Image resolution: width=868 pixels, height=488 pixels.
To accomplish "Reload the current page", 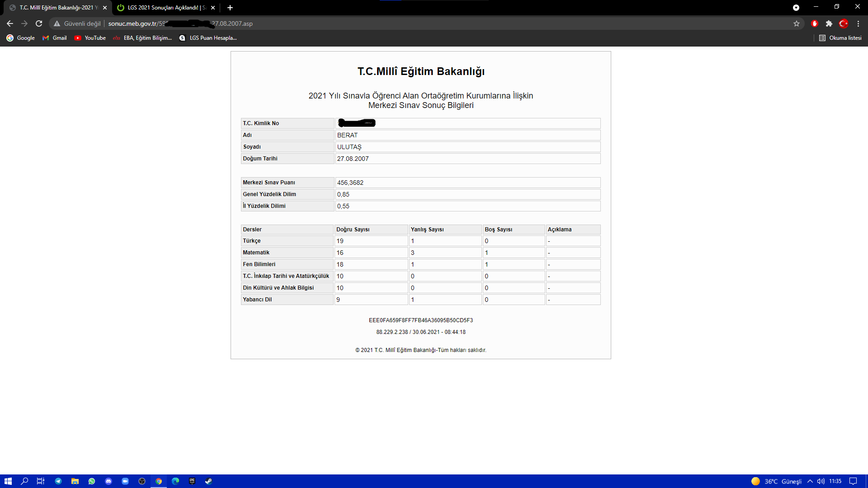I will [39, 23].
